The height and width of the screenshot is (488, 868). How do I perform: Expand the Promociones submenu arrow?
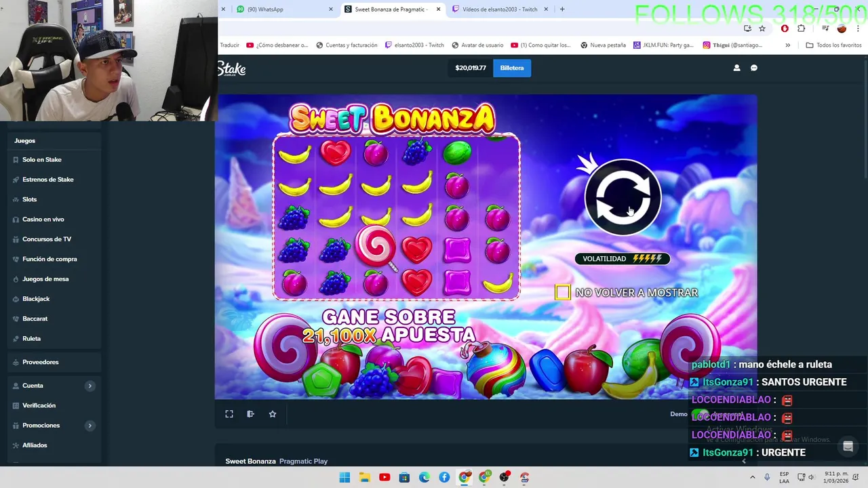click(90, 426)
